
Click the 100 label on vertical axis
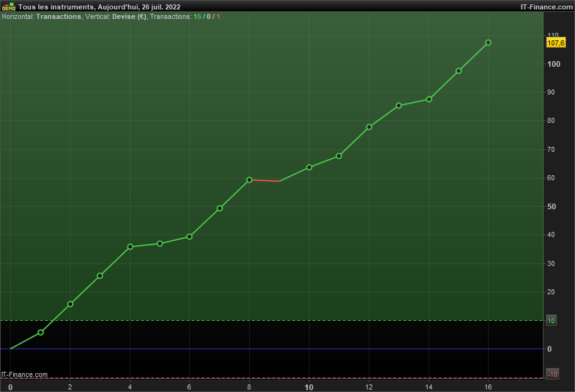(554, 64)
